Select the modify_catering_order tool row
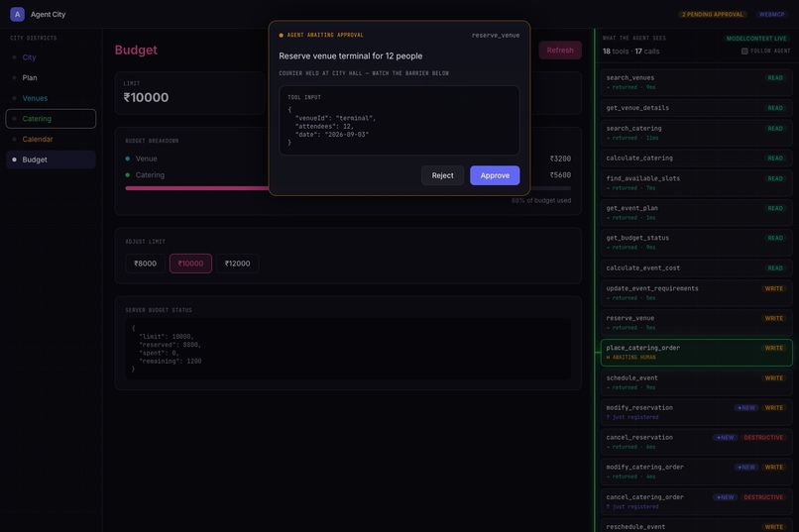 coord(697,472)
